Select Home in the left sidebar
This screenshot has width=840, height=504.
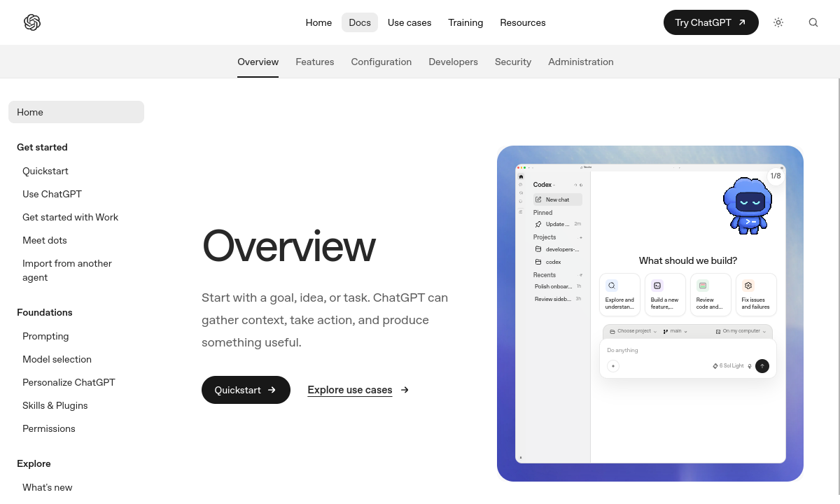coord(76,112)
